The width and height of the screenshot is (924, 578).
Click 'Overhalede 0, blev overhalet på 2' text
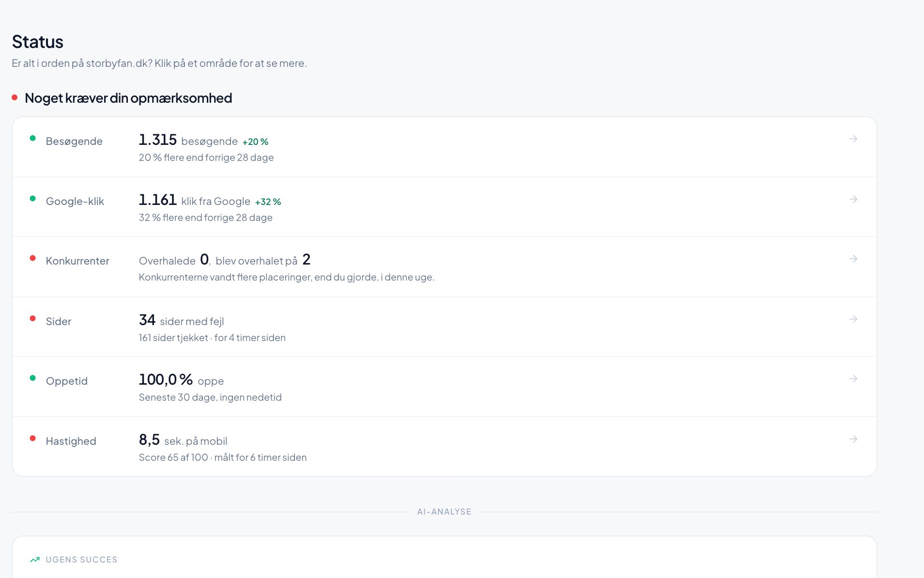225,260
